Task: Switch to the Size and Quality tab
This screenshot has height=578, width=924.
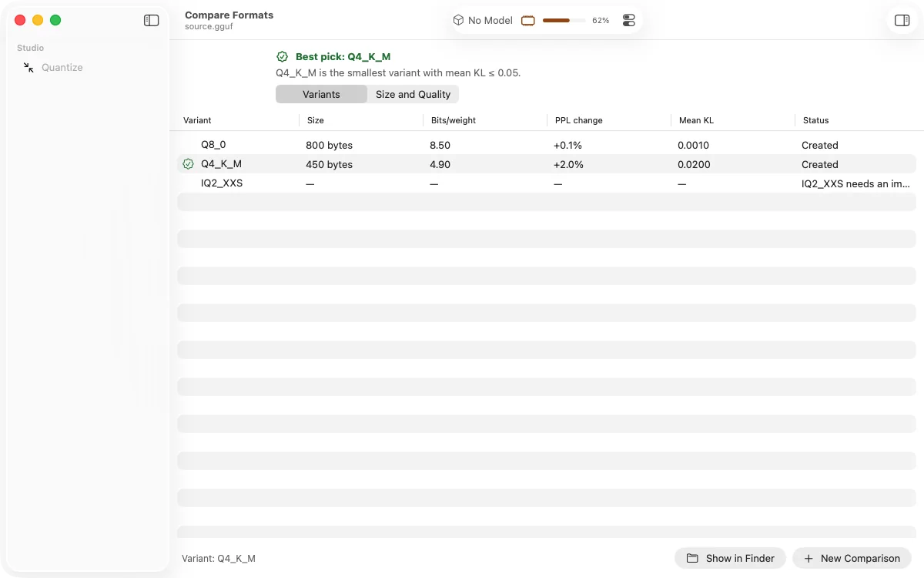Action: coord(413,94)
